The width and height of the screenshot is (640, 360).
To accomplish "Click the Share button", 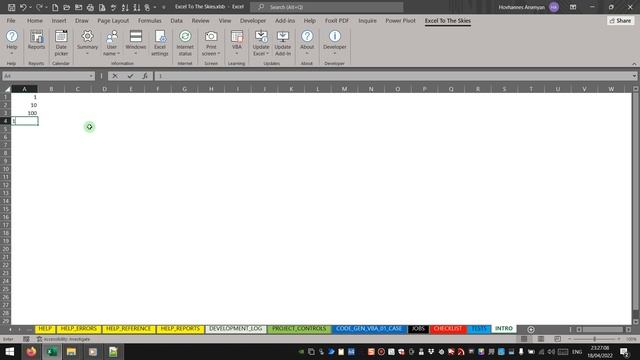I will point(620,20).
